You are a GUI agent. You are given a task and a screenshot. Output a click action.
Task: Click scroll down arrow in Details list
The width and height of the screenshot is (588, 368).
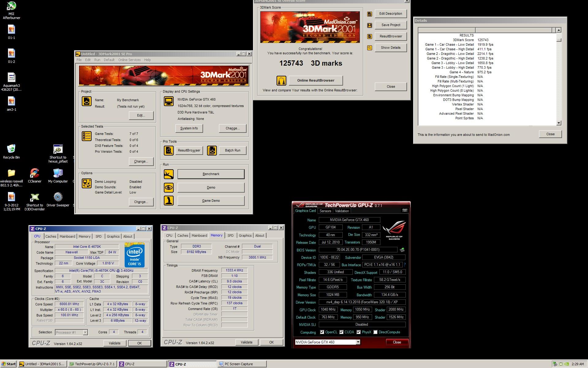click(559, 123)
